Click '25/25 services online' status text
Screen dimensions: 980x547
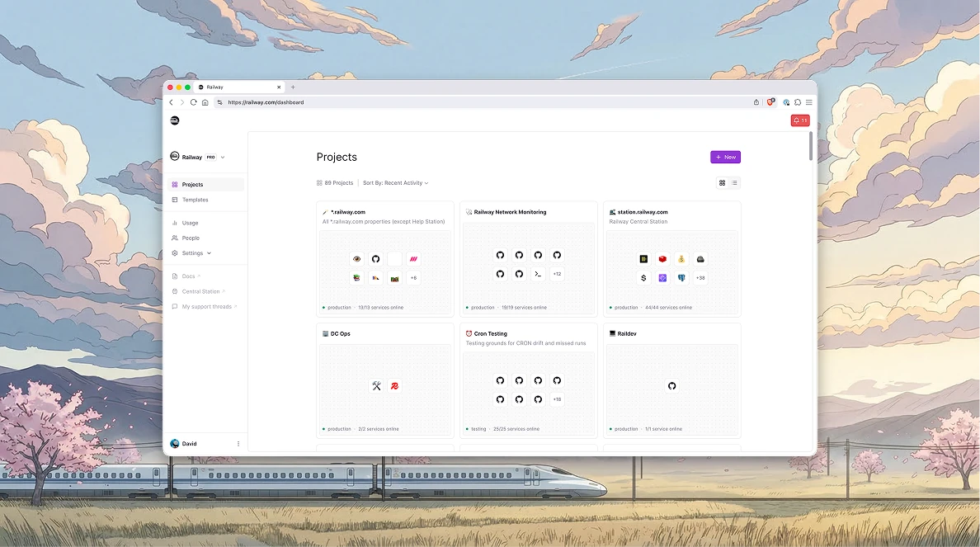[x=516, y=430]
